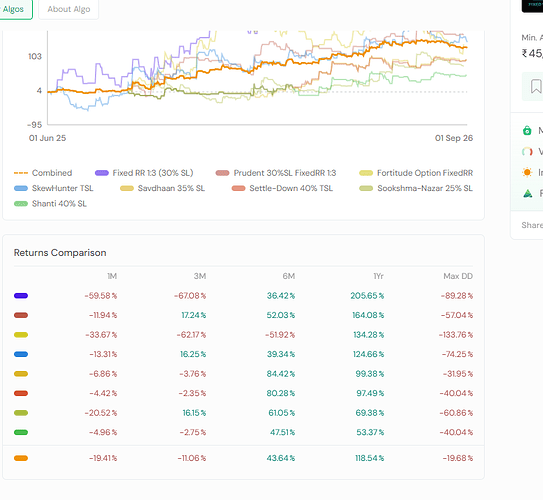Toggle the Combined legend entry
This screenshot has height=500, width=543.
coord(43,173)
